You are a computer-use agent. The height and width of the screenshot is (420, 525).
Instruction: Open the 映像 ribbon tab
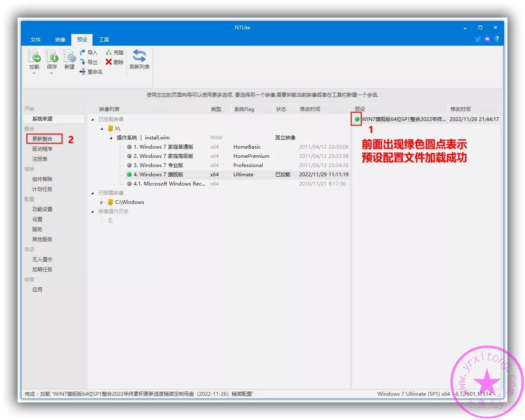pyautogui.click(x=60, y=40)
